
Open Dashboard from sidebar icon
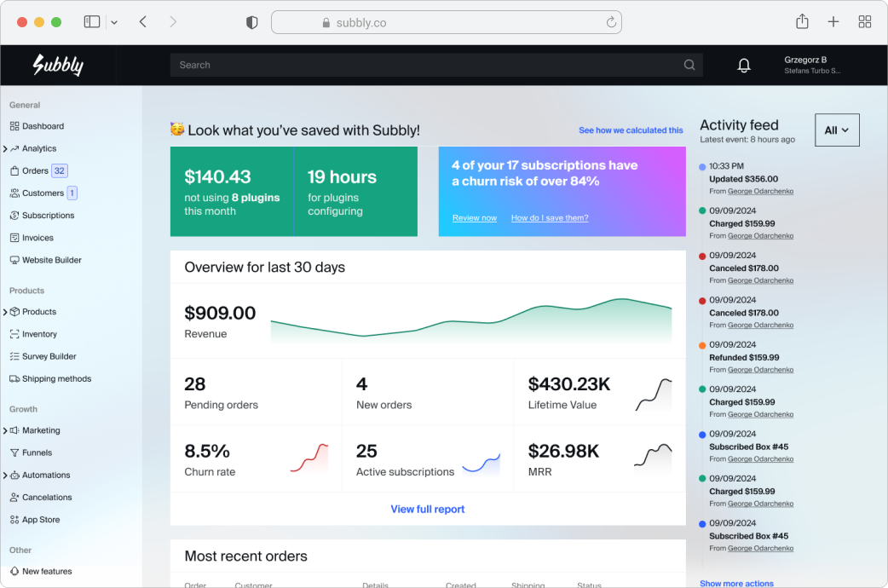pos(14,126)
